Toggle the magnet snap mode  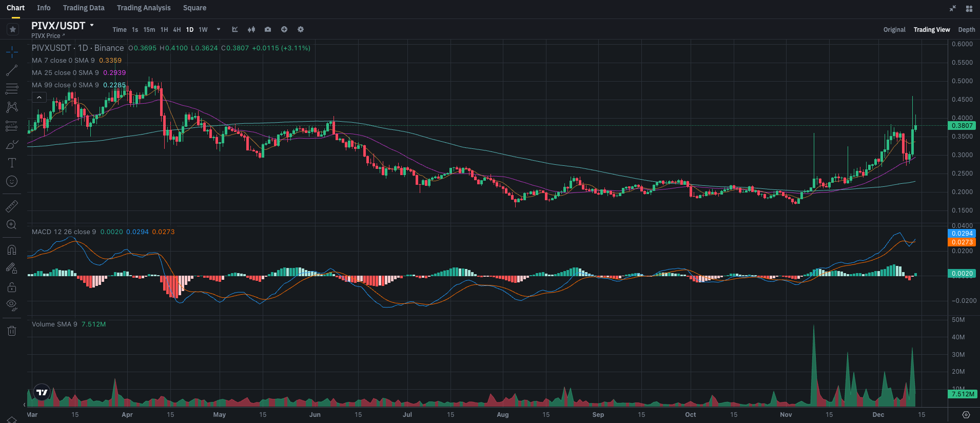(12, 249)
